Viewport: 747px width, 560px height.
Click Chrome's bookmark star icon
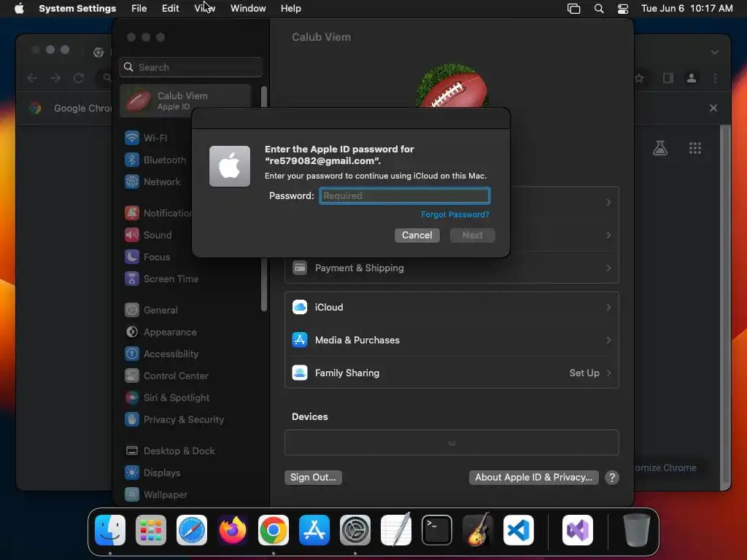[639, 78]
